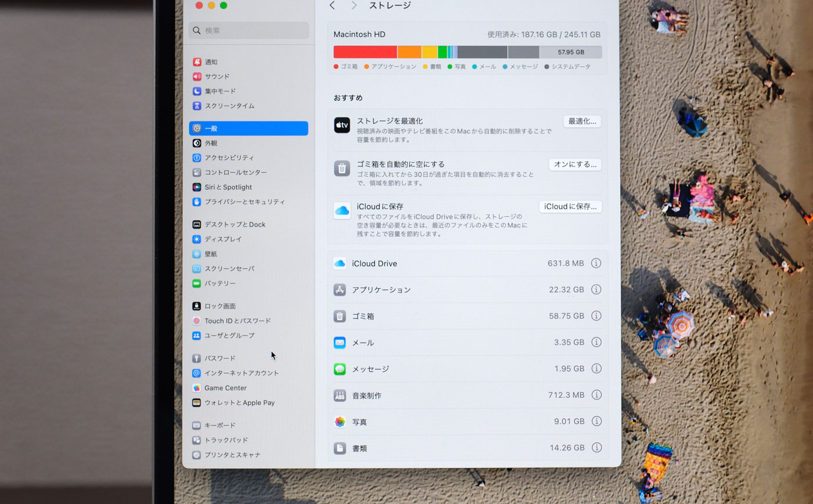Show info for アプリケーション storage
Image resolution: width=813 pixels, height=504 pixels.
596,289
